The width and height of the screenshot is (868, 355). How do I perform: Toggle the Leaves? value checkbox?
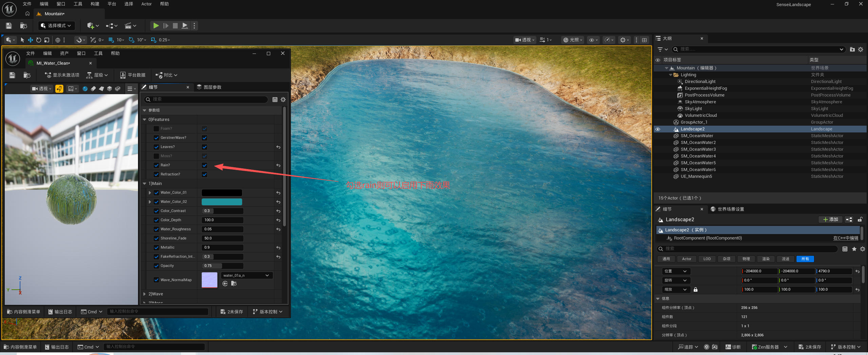[x=204, y=147]
